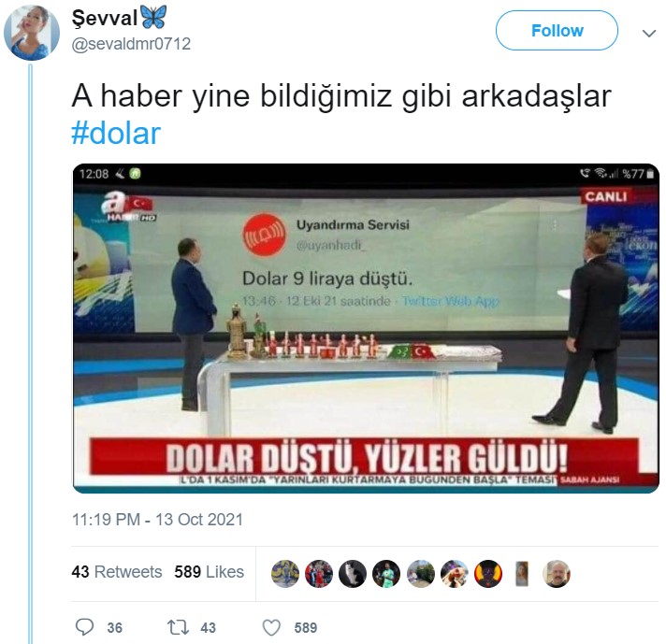Click the last liker avatar with white beard

point(557,574)
